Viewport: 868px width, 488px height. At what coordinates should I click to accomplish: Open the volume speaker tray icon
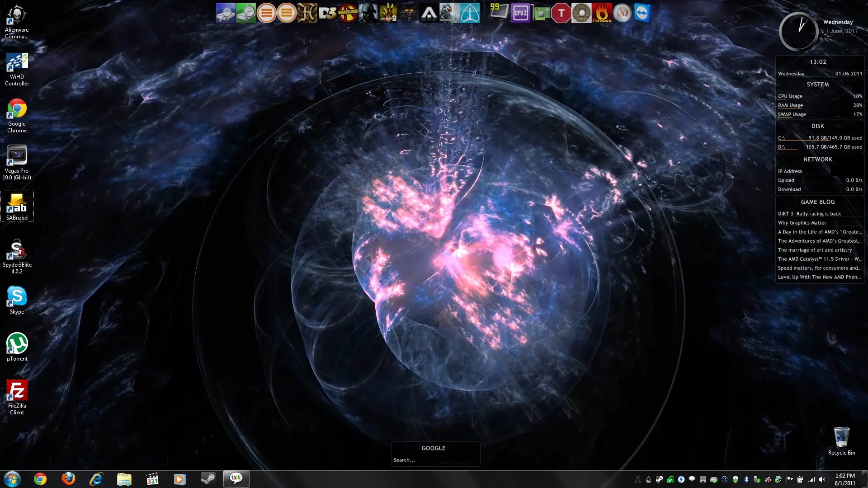click(x=822, y=479)
